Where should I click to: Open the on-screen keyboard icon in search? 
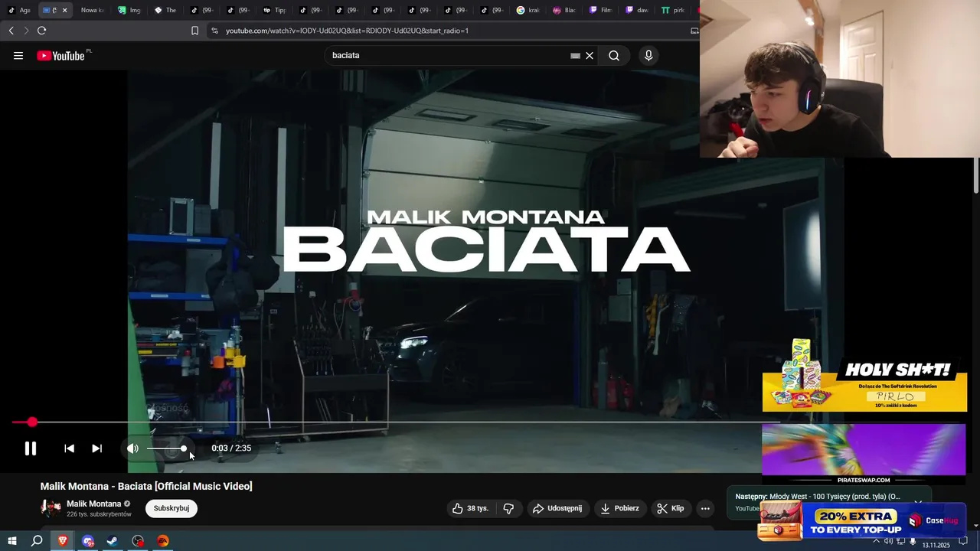(x=575, y=56)
